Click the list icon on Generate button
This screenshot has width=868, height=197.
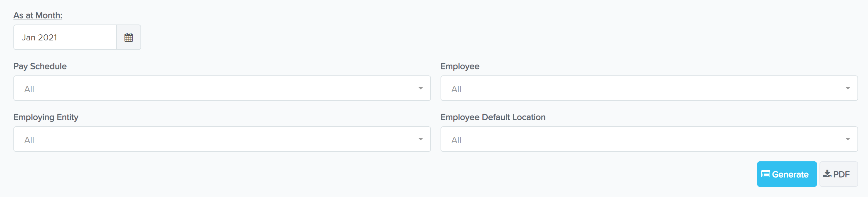pyautogui.click(x=766, y=174)
